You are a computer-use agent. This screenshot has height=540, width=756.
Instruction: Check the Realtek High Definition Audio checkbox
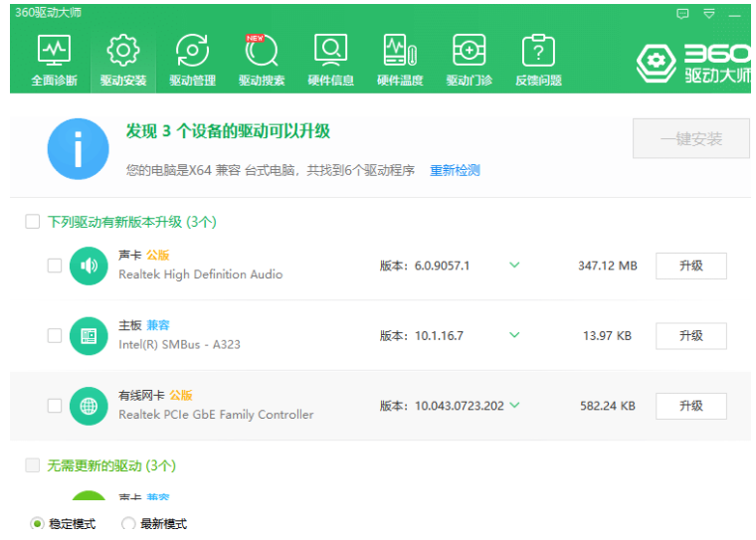pos(55,266)
